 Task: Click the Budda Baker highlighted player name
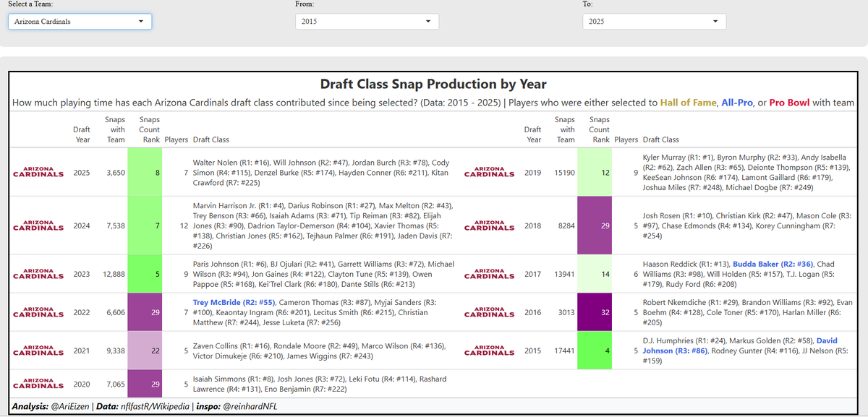773,264
